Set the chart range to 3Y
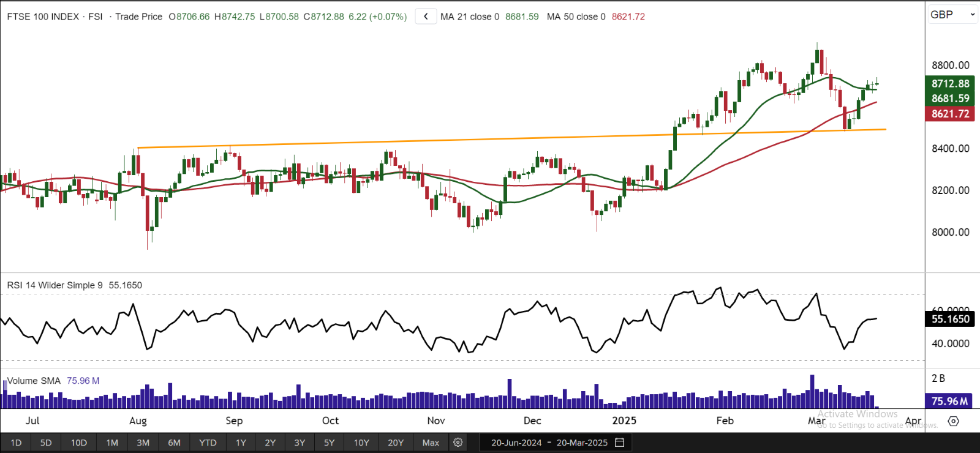Image resolution: width=980 pixels, height=453 pixels. [300, 443]
